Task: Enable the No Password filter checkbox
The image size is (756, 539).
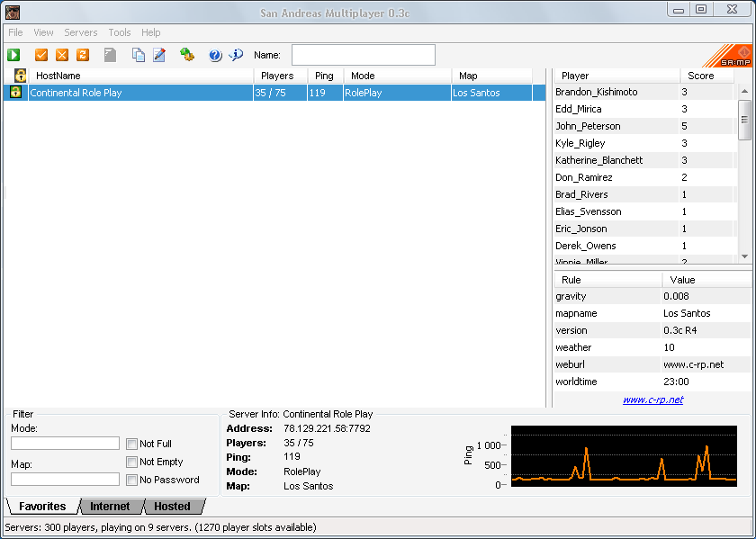Action: point(131,480)
